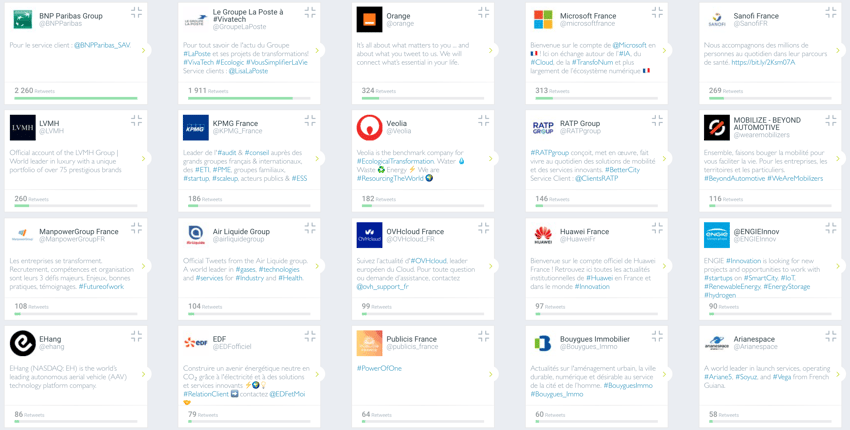The width and height of the screenshot is (850, 430).
Task: Click the EHang logo avatar
Action: 23,343
